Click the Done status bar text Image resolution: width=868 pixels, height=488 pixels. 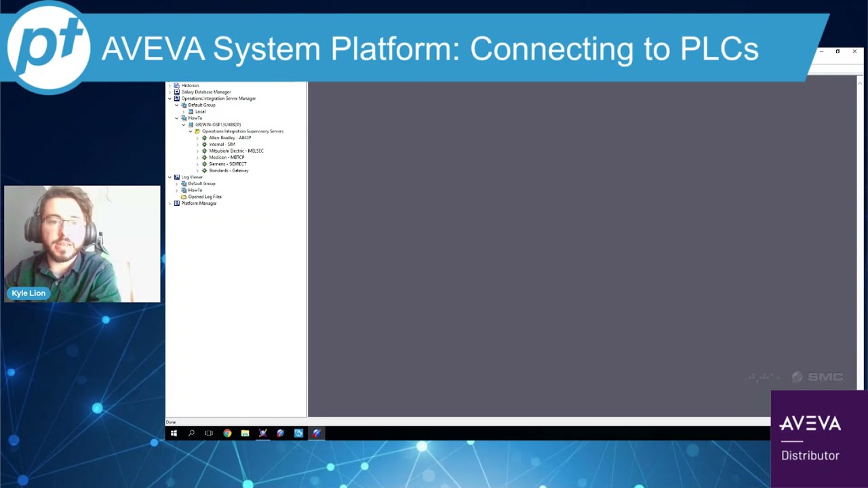point(171,422)
